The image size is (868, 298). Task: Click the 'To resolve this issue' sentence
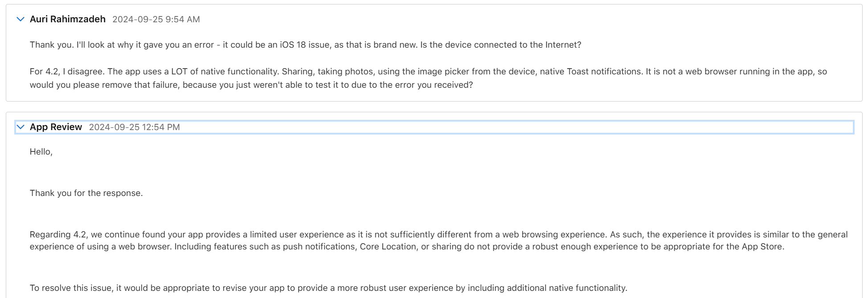70,288
